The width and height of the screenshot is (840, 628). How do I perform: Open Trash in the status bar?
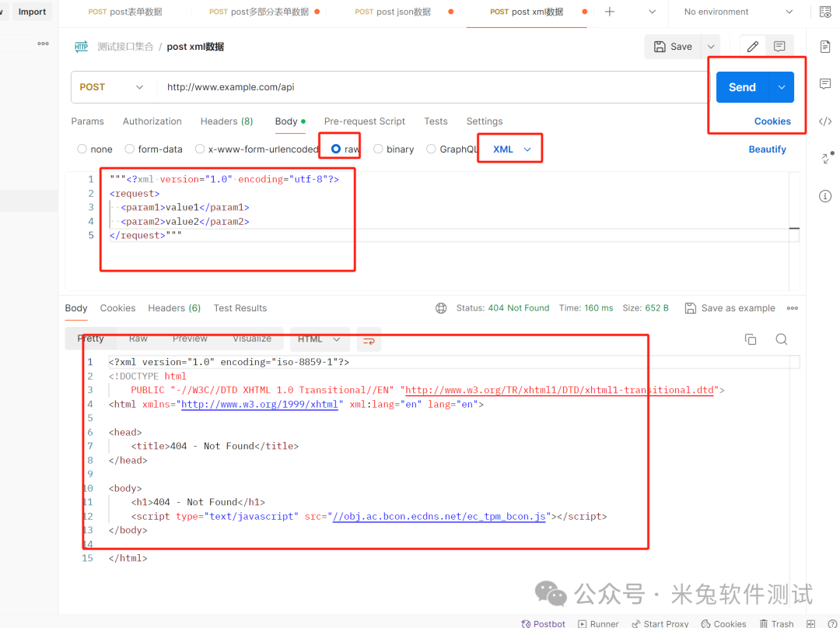pyautogui.click(x=777, y=623)
